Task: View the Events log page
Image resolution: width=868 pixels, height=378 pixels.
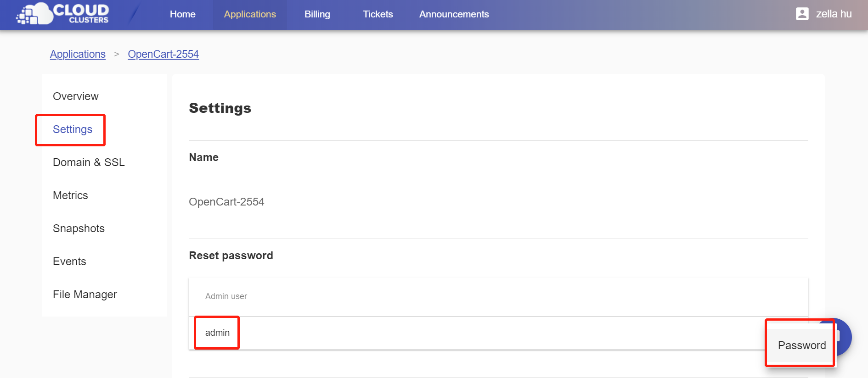Action: pyautogui.click(x=69, y=261)
